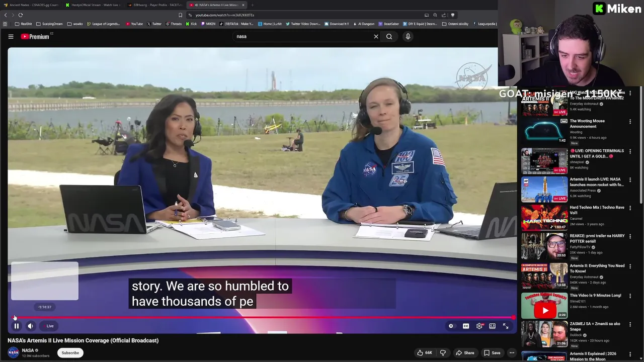
Task: Subscribe to the NASA channel
Action: (x=70, y=353)
